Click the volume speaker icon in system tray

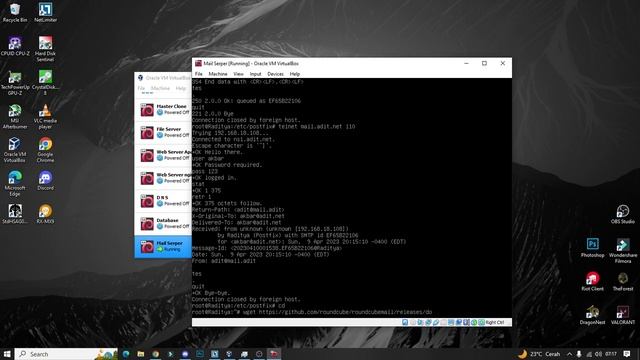click(x=598, y=354)
